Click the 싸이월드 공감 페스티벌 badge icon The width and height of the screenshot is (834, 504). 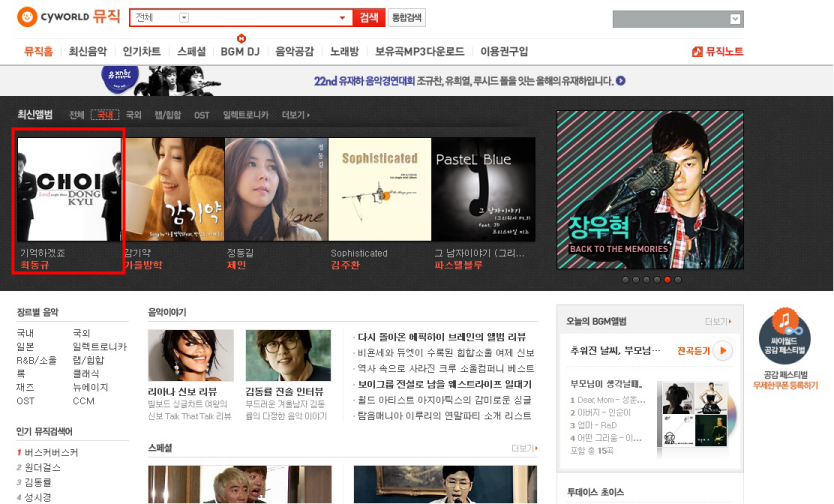(785, 335)
